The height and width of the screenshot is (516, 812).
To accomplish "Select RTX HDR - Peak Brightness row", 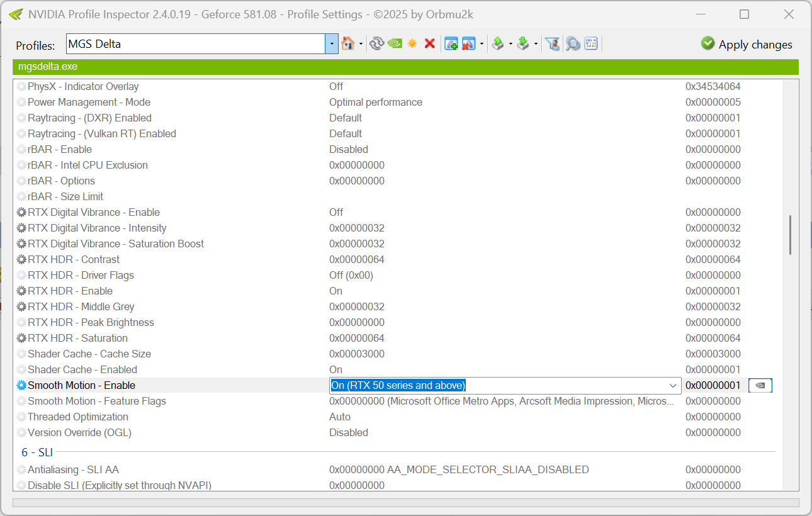I will click(x=397, y=322).
